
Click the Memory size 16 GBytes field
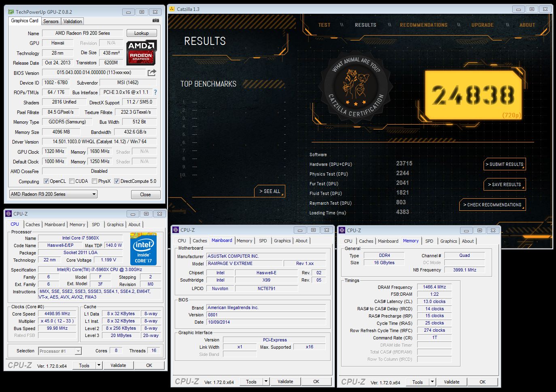pyautogui.click(x=384, y=263)
